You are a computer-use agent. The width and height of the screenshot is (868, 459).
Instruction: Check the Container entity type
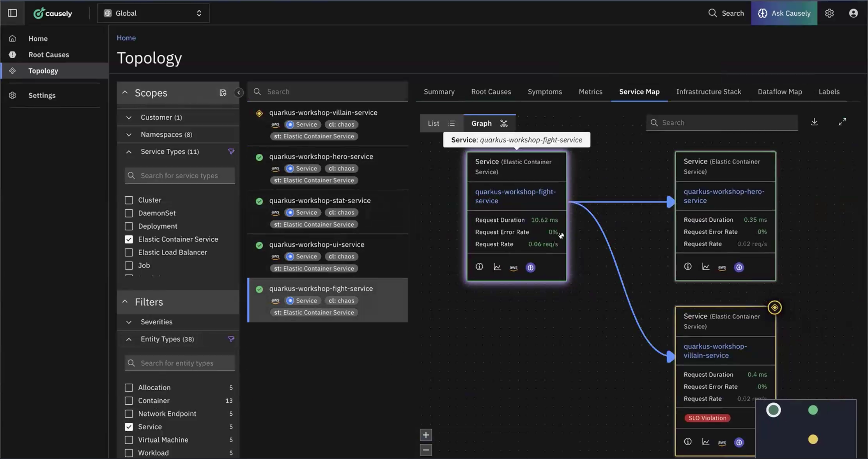129,401
